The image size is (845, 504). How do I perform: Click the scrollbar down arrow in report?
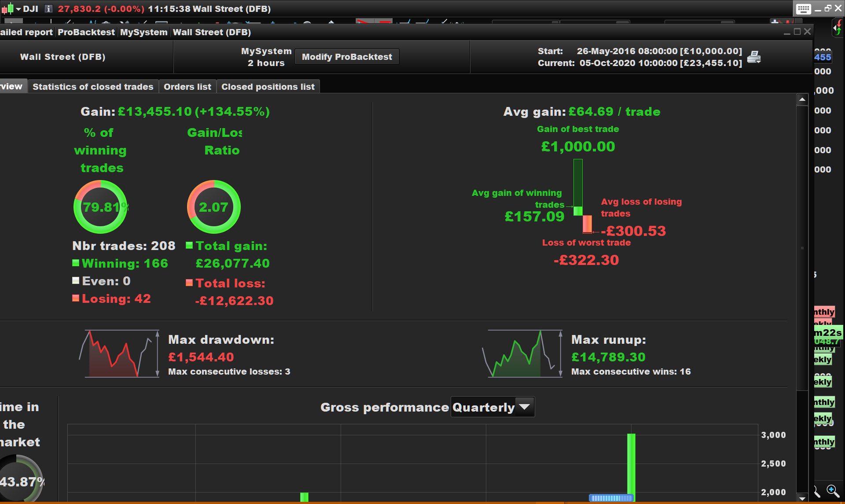pyautogui.click(x=802, y=498)
